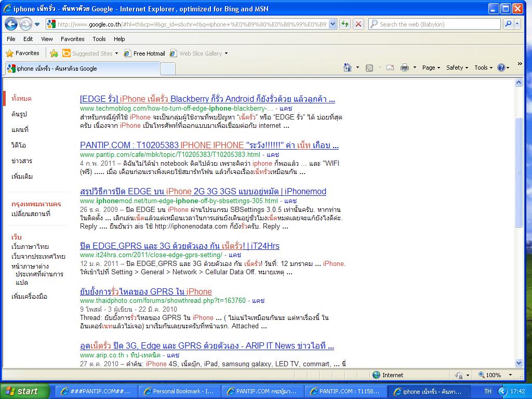Open search provider dropdown arrow
Image resolution: width=532 pixels, height=399 pixels.
tap(517, 24)
